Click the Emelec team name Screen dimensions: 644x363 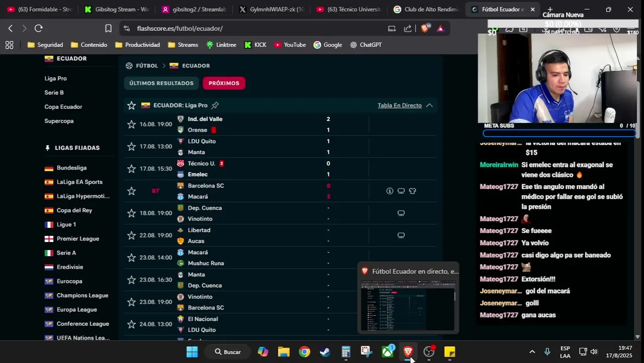pos(198,174)
